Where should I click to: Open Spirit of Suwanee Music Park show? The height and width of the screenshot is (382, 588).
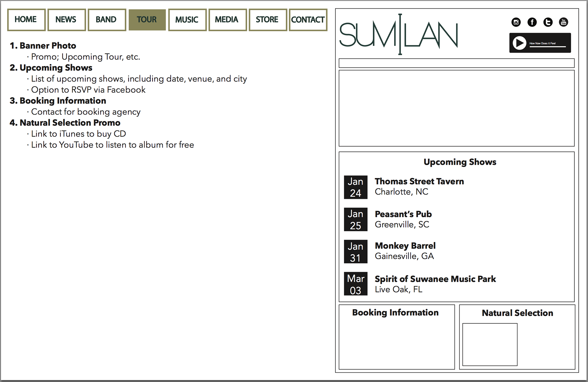pos(435,279)
